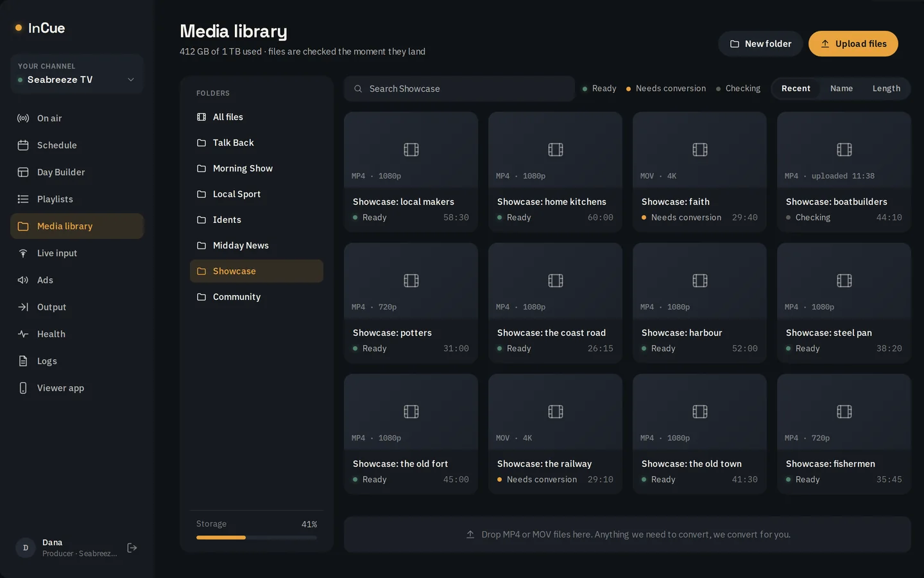Click the Output arrow icon
The height and width of the screenshot is (578, 924).
coord(23,307)
